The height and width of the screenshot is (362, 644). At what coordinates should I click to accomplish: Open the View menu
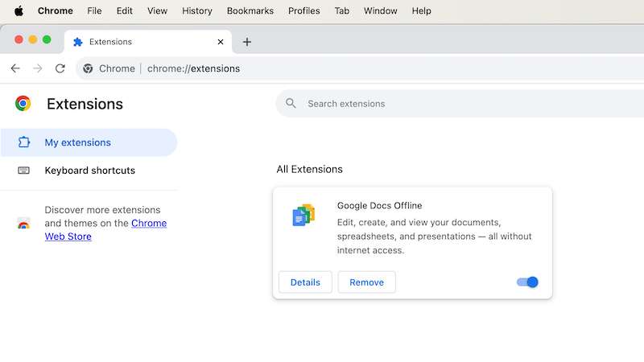tap(157, 11)
